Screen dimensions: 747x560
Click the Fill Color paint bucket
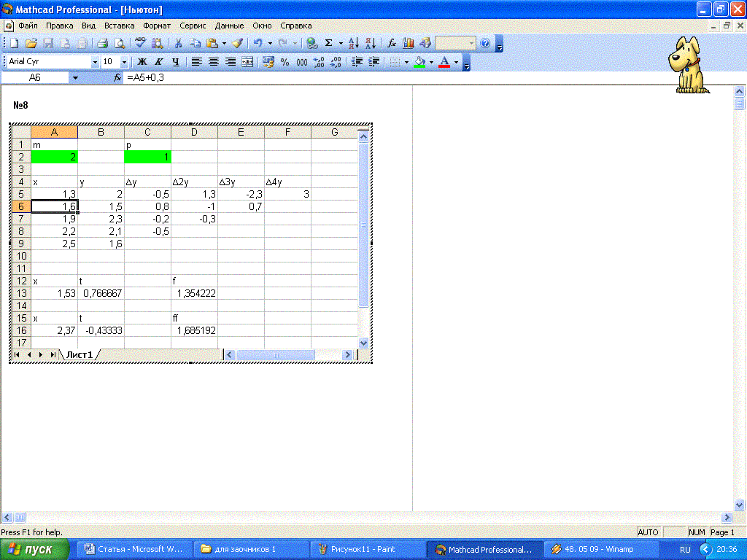(419, 62)
